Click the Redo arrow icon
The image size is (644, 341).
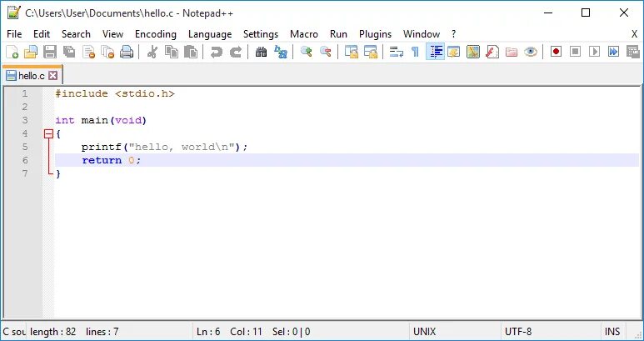(x=235, y=52)
